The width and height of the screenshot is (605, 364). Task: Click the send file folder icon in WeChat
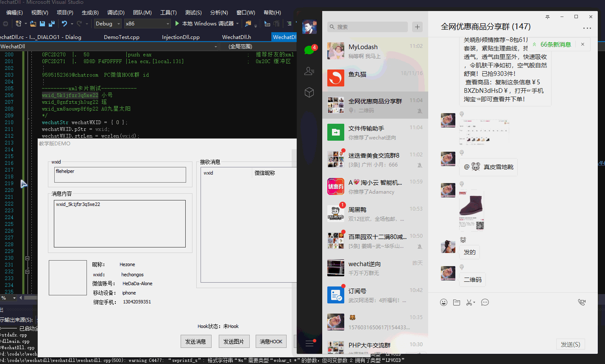click(x=457, y=302)
